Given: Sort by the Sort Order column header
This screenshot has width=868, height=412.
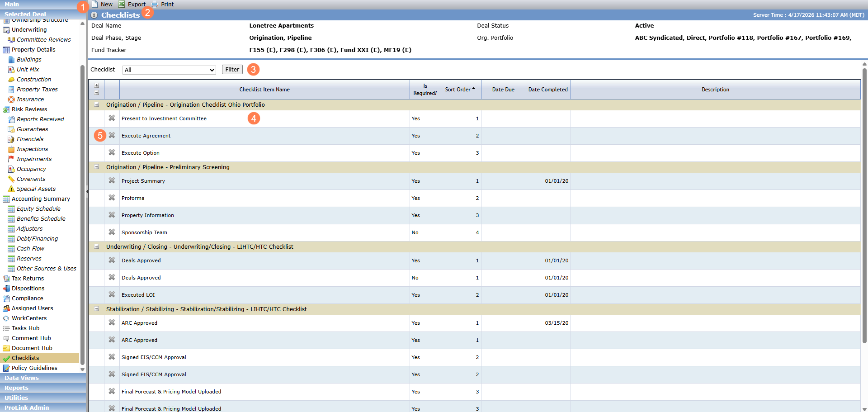Looking at the screenshot, I should (461, 90).
